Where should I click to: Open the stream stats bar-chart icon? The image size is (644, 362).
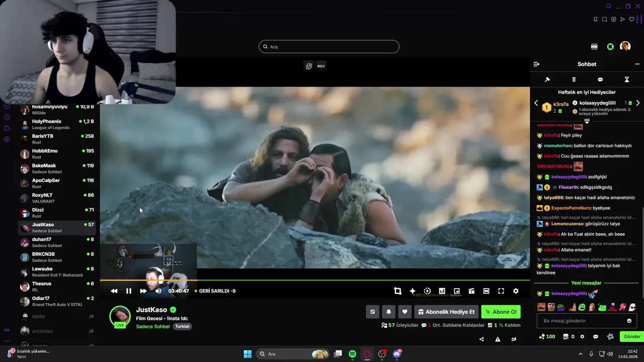tap(442, 291)
